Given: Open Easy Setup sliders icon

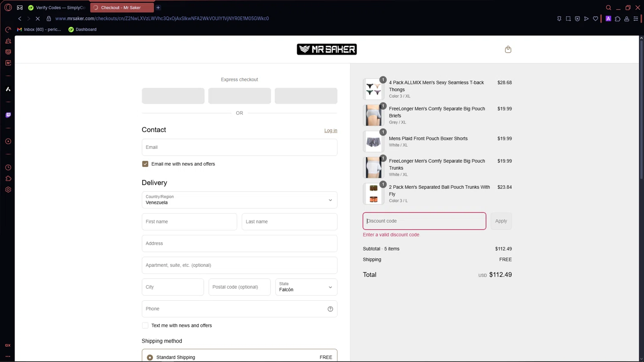Looking at the screenshot, I should coord(636,18).
